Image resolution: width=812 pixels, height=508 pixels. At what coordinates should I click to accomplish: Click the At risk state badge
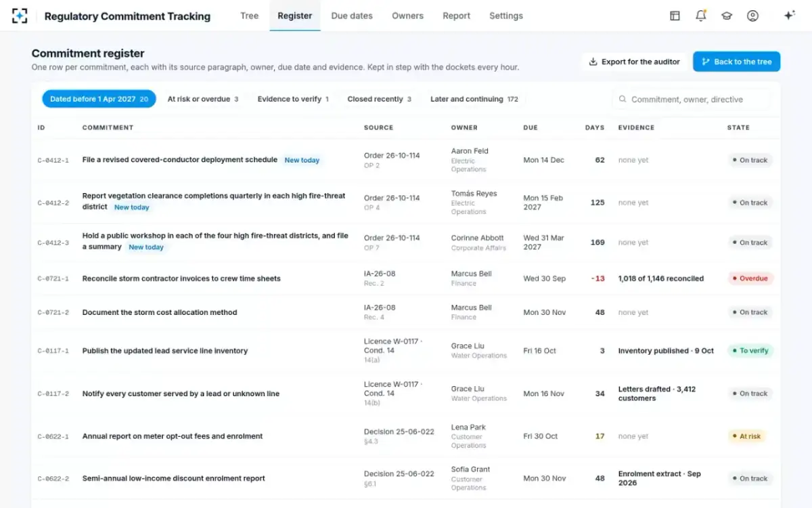point(746,436)
